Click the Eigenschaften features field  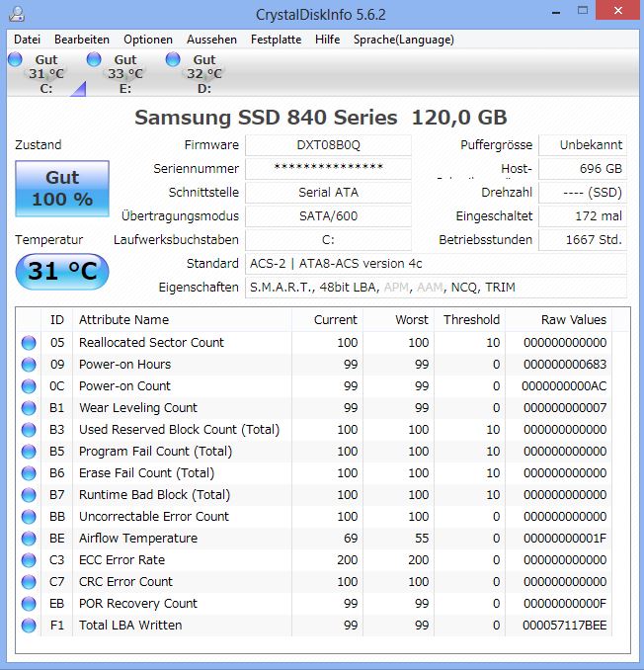[436, 288]
